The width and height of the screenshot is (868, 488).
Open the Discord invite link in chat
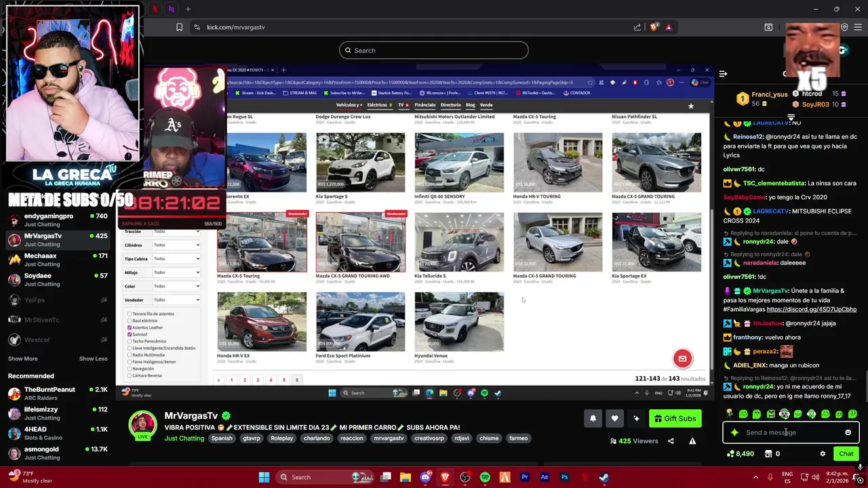pyautogui.click(x=811, y=309)
